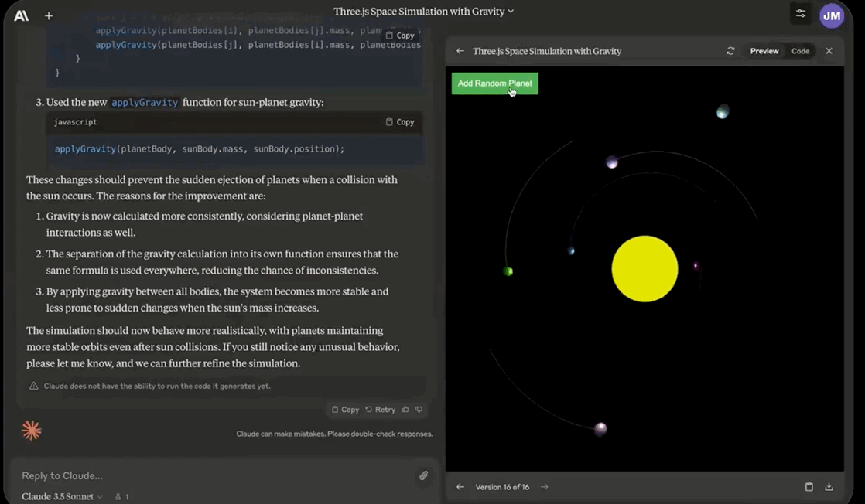The height and width of the screenshot is (504, 865).
Task: Switch to the Preview tab
Action: coord(764,51)
